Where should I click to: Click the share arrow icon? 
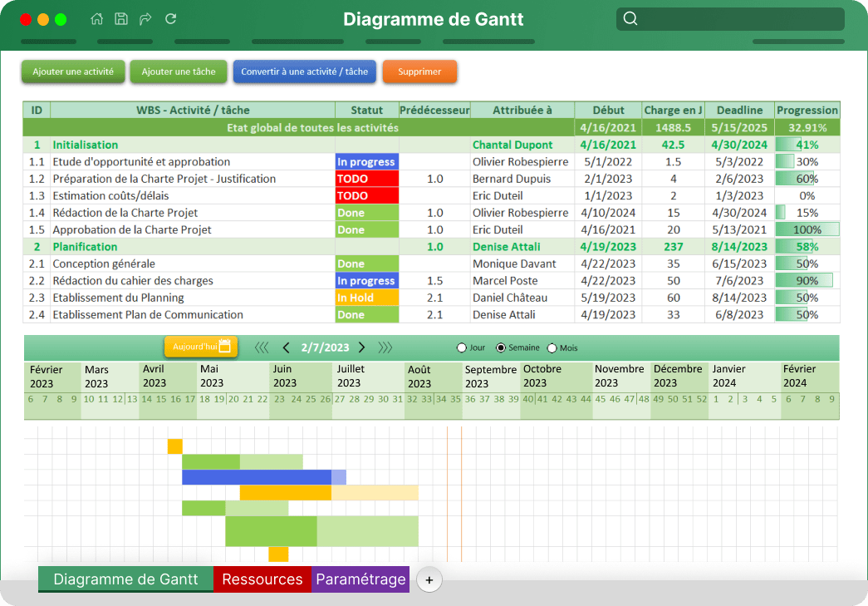[145, 19]
